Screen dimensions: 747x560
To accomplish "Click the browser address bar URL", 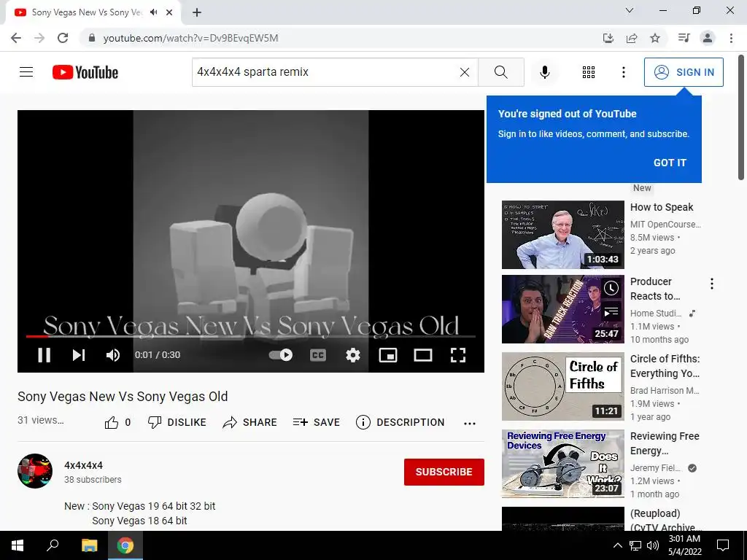I will pyautogui.click(x=190, y=38).
